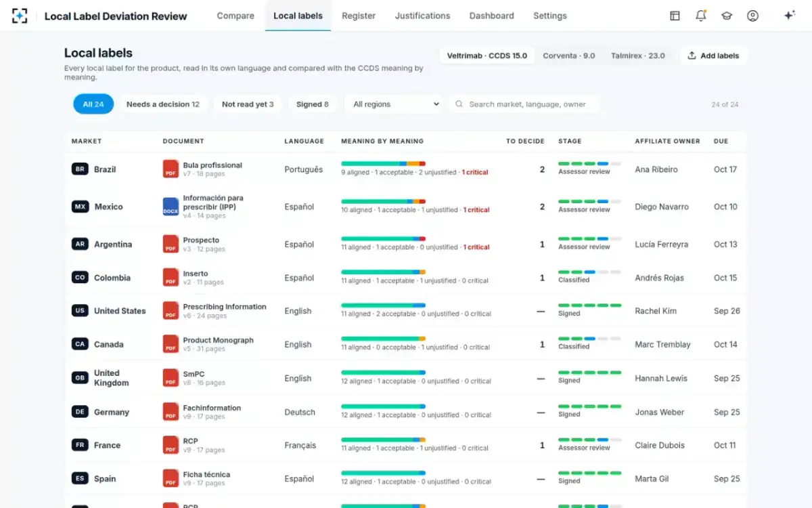Open the AI sparkle assistant
This screenshot has width=812, height=508.
point(789,16)
